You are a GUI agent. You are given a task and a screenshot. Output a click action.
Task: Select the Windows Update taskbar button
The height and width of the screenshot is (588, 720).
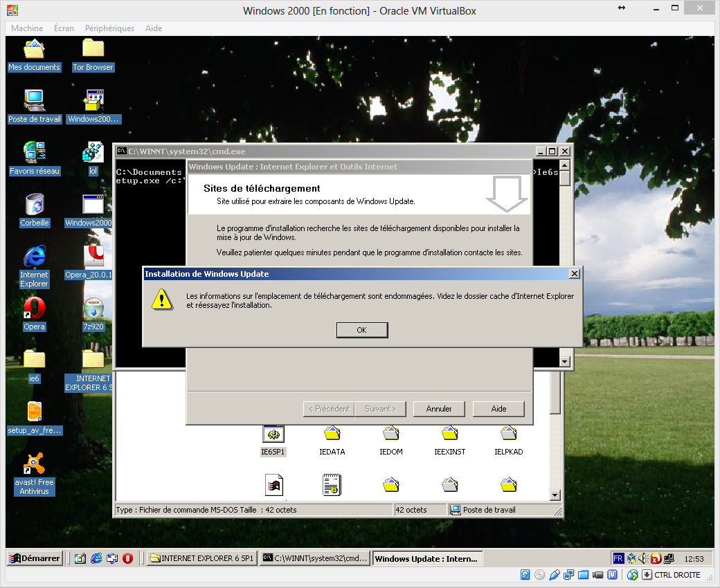(427, 558)
